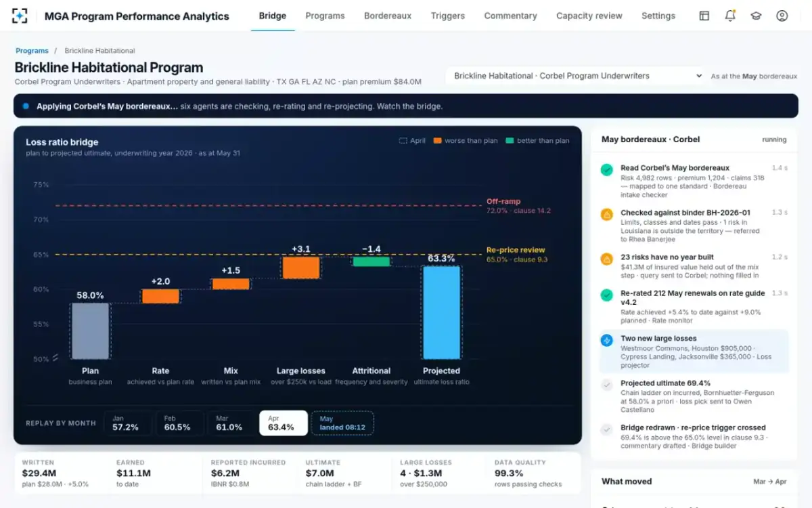Click the Programs breadcrumb link
Screen dimensions: 812x508
32,51
